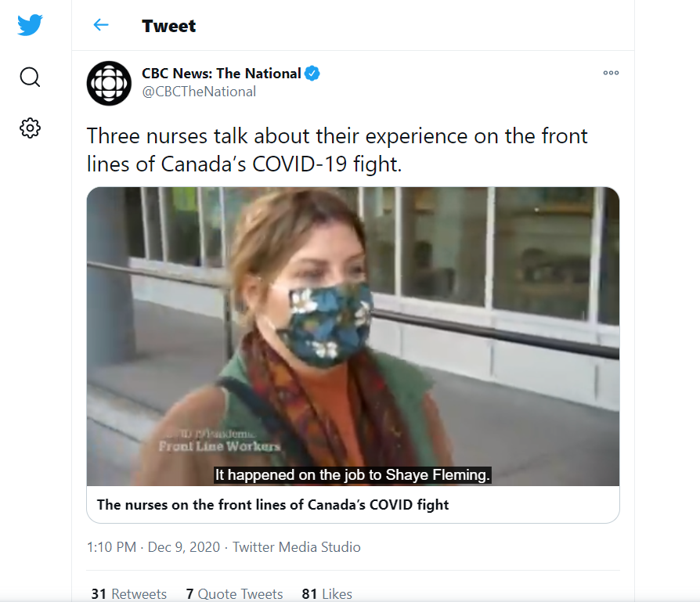The width and height of the screenshot is (700, 602).
Task: Click the 1:10 PM Dec 9, 2020 timestamp
Action: 155,547
